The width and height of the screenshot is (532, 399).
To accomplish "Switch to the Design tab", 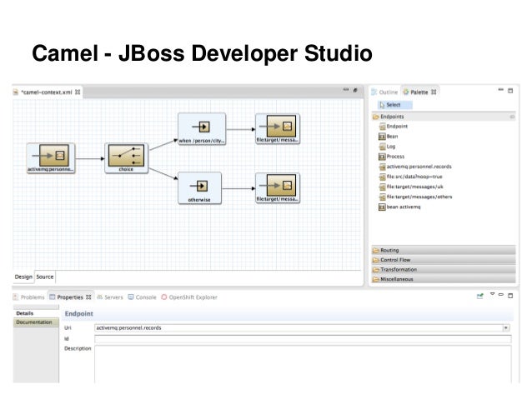I will [23, 277].
